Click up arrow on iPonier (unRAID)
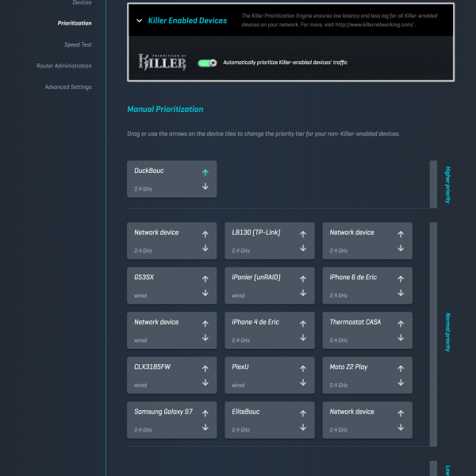Viewport: 476px width, 476px height. (x=302, y=279)
